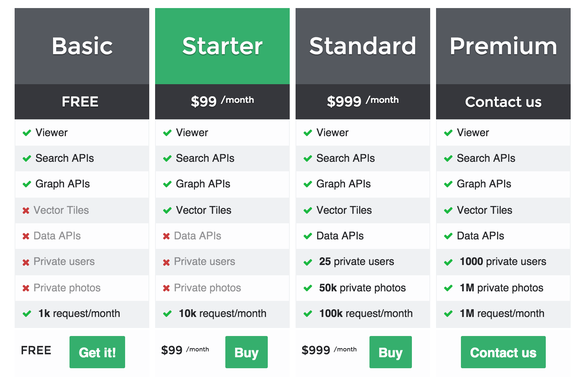Viewport: 582px width, 377px height.
Task: Click the Get it! button for Basic
Action: pos(97,352)
